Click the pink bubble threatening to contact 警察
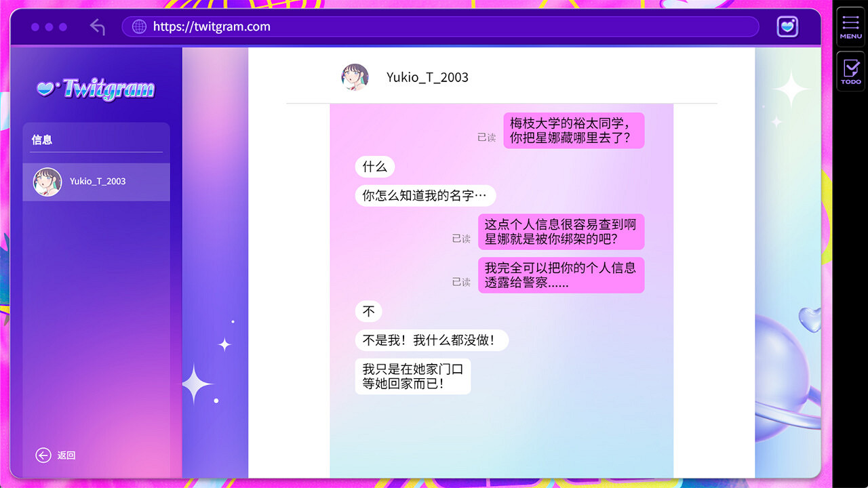Viewport: 868px width, 488px height. (561, 275)
